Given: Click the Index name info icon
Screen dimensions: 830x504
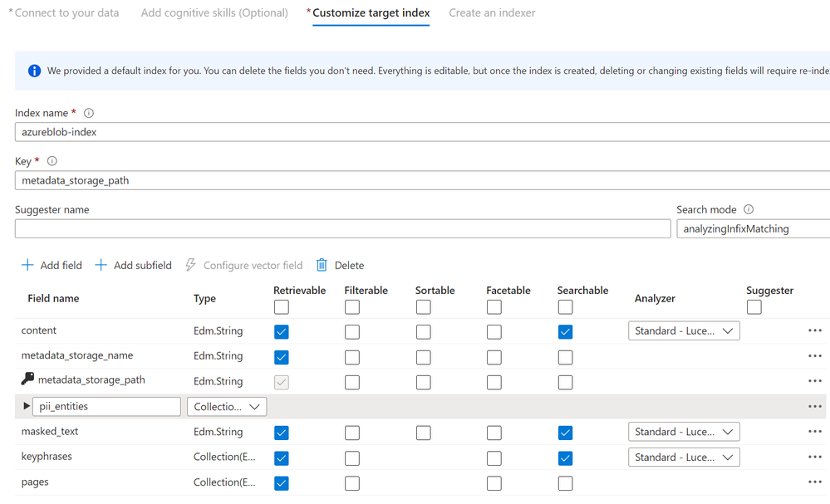Looking at the screenshot, I should pos(89,113).
